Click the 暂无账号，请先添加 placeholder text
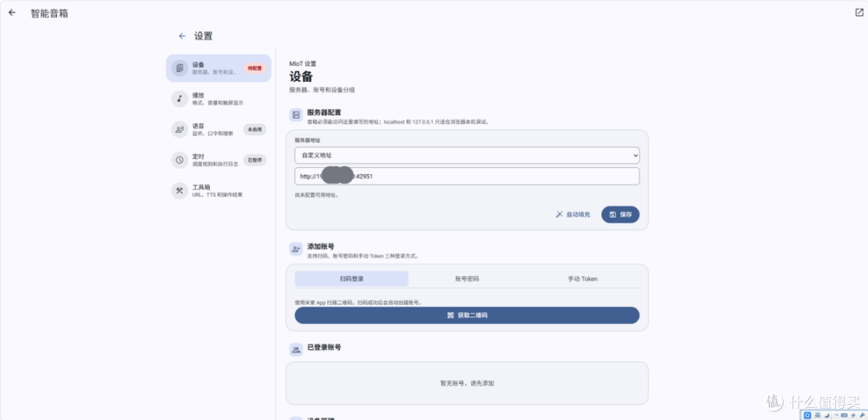The height and width of the screenshot is (420, 868). click(x=467, y=383)
